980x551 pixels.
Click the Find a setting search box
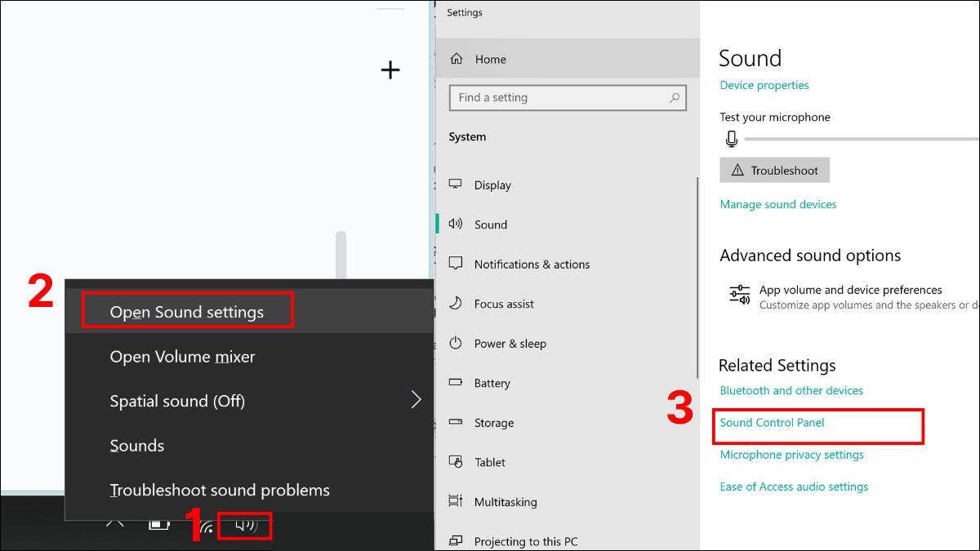(559, 98)
